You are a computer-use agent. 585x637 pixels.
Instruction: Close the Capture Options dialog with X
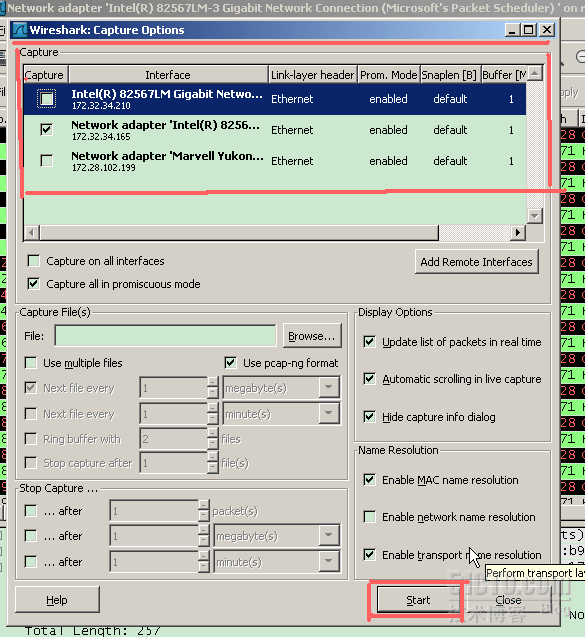coord(547,30)
